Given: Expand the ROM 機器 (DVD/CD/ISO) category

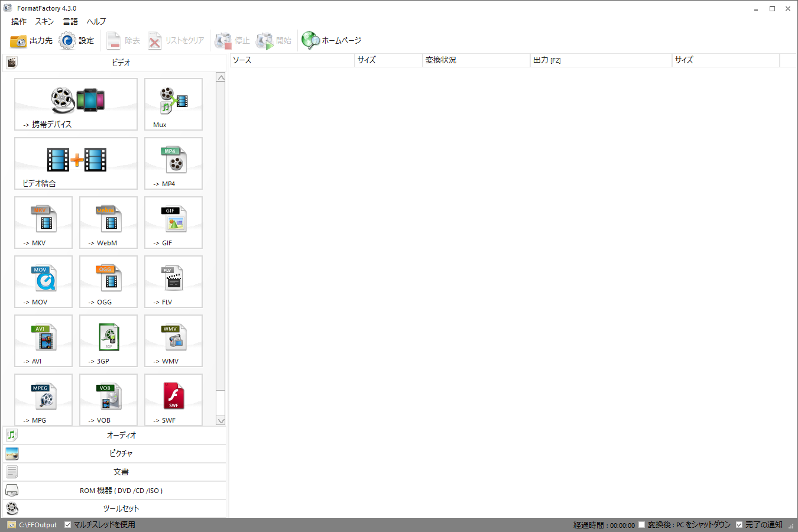Looking at the screenshot, I should pos(114,490).
